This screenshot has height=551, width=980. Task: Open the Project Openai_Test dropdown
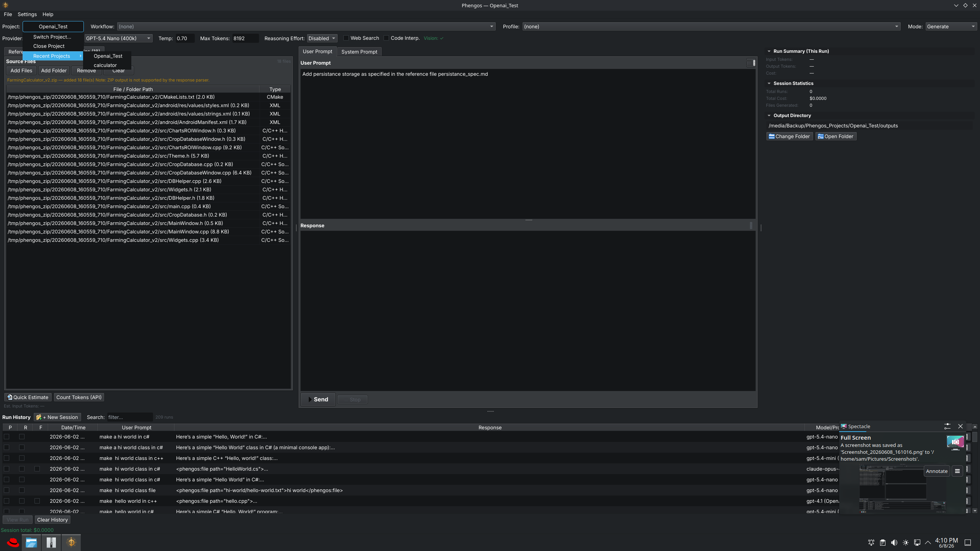coord(53,26)
